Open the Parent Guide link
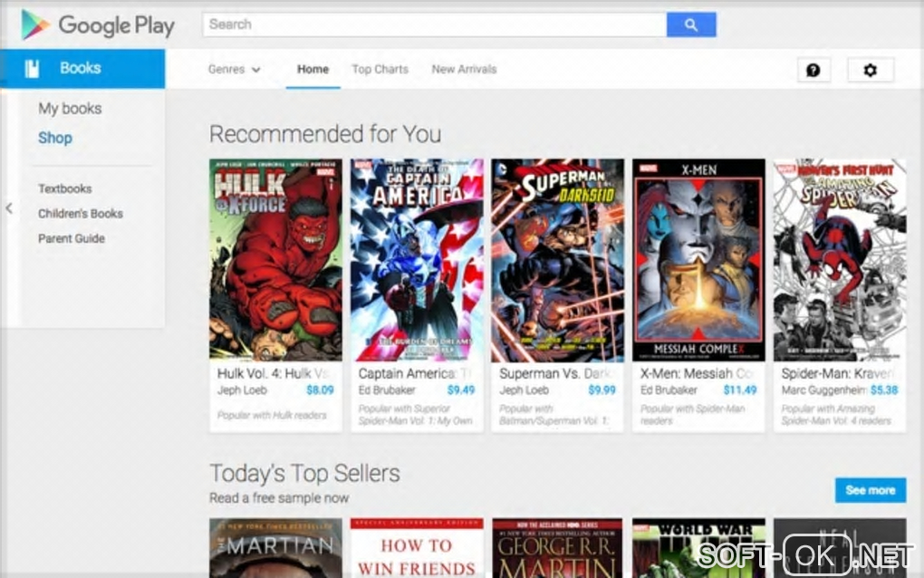The width and height of the screenshot is (924, 578). (72, 238)
